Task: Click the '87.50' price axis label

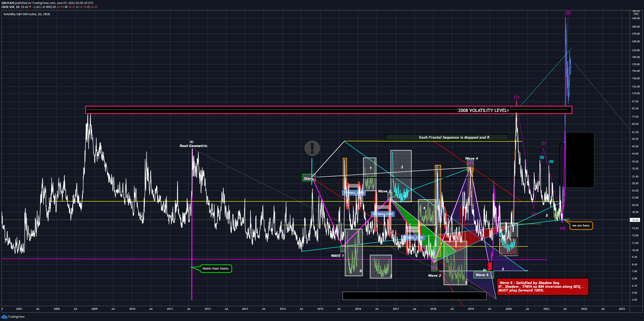Action: point(635,109)
